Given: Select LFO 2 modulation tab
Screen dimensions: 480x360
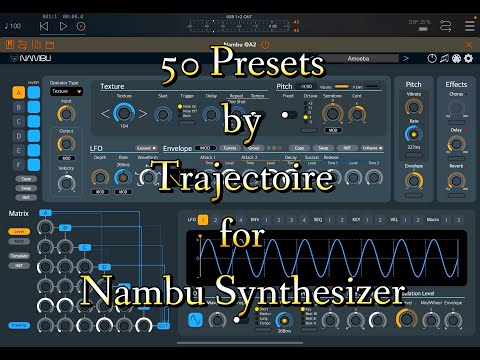Looking at the screenshot, I should click(x=215, y=220).
